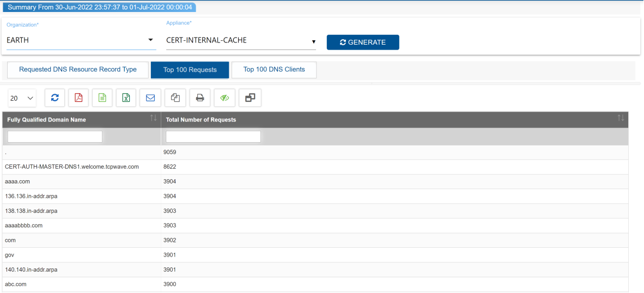This screenshot has width=644, height=293.
Task: Export the table as PDF
Action: click(78, 98)
